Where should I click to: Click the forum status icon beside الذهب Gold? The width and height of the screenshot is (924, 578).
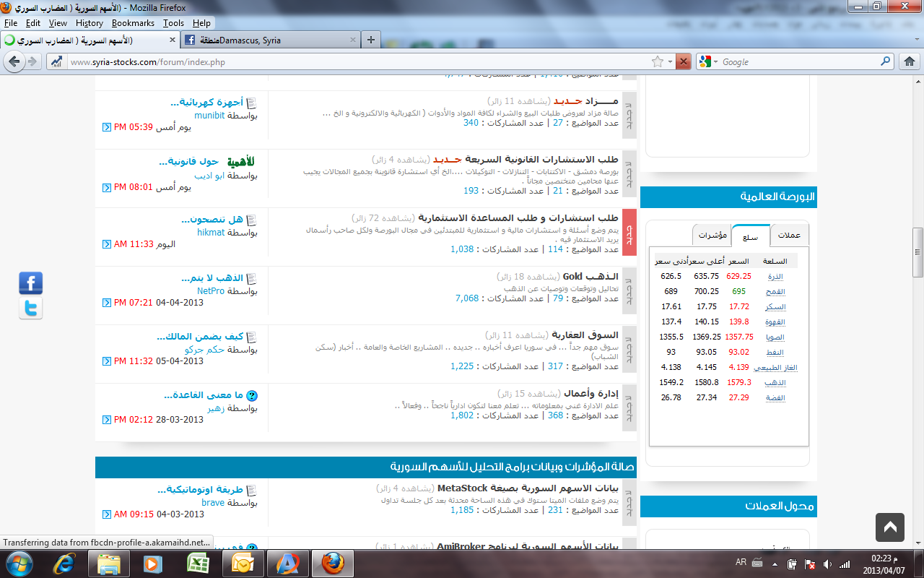coord(629,290)
